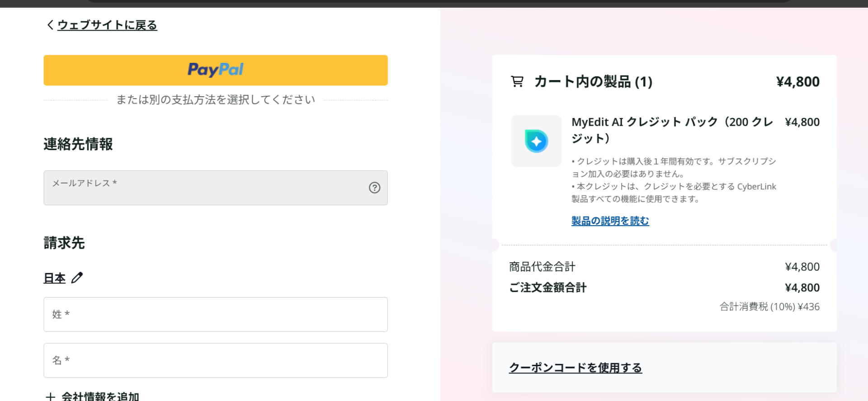Click the 連絡先情報 heading
This screenshot has width=868, height=401.
pyautogui.click(x=78, y=144)
